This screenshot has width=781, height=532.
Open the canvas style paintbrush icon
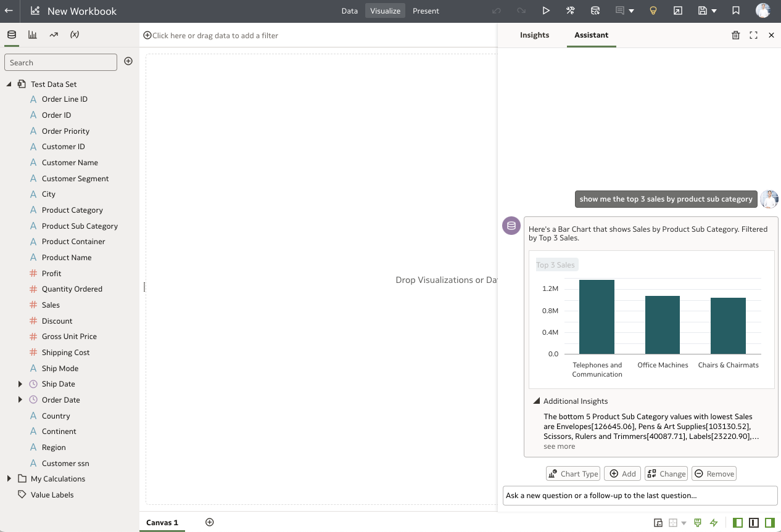tap(698, 522)
